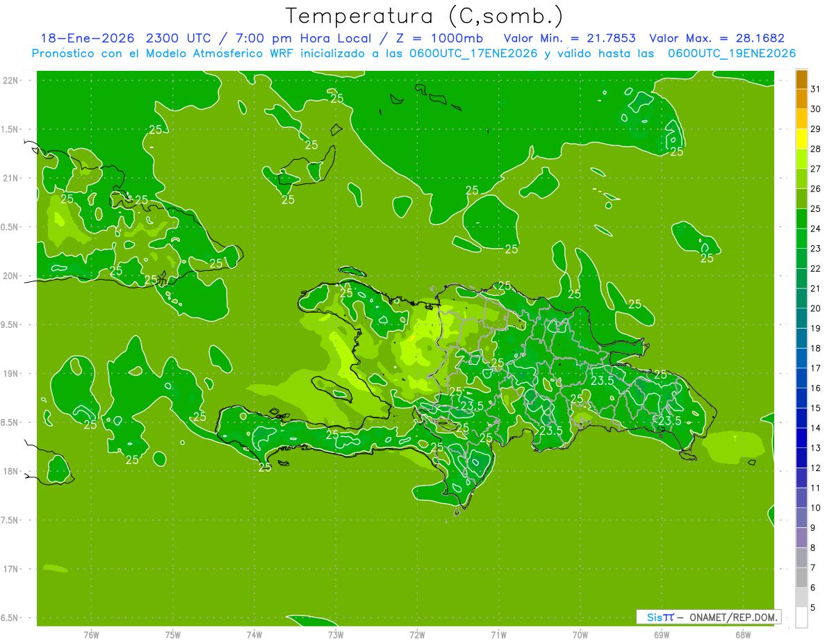
Task: Click the "75W" longitude axis label
Action: pyautogui.click(x=172, y=634)
